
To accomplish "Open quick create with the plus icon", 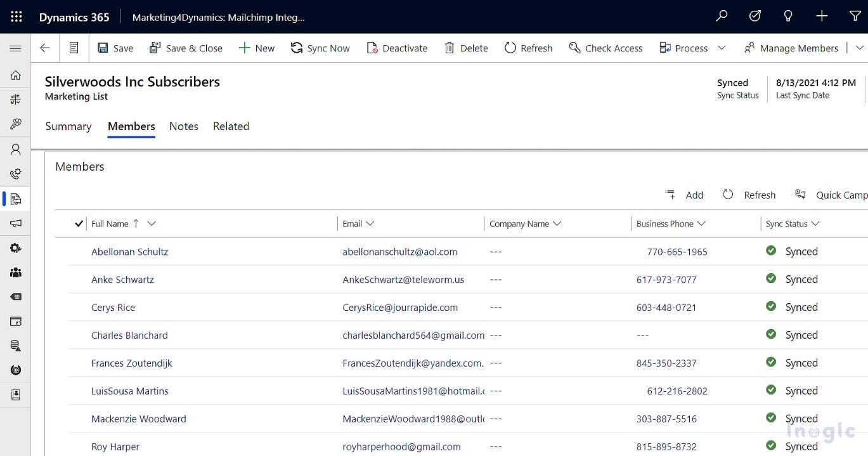I will click(x=822, y=16).
